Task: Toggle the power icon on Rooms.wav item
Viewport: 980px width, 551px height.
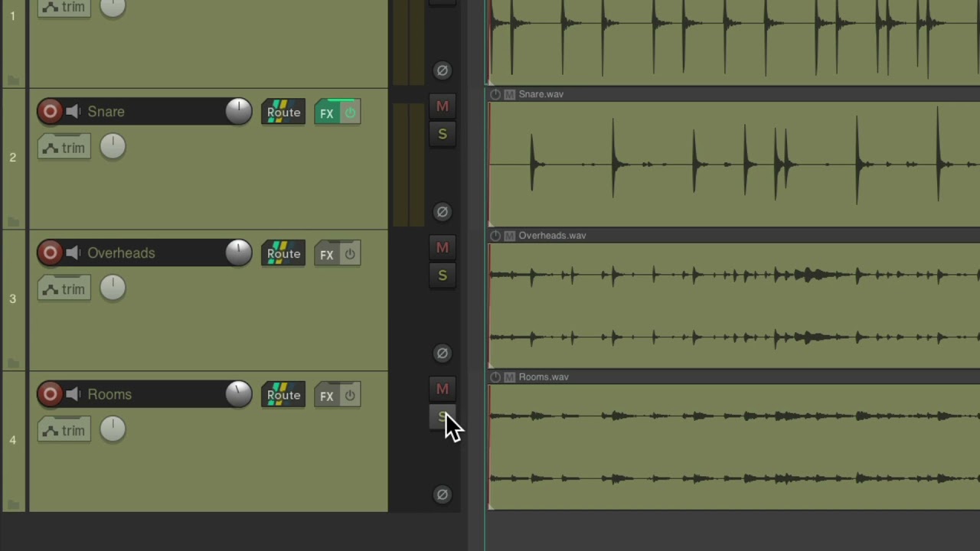Action: [495, 377]
